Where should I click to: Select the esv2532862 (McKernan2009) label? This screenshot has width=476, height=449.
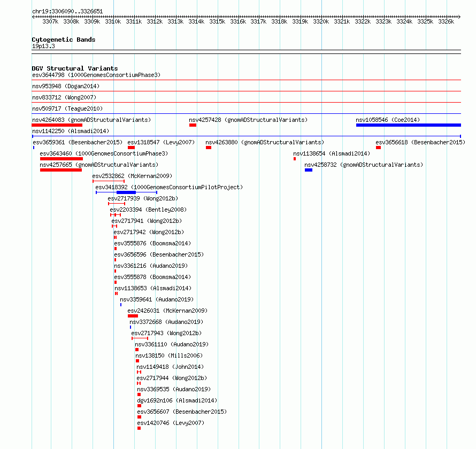pos(132,176)
